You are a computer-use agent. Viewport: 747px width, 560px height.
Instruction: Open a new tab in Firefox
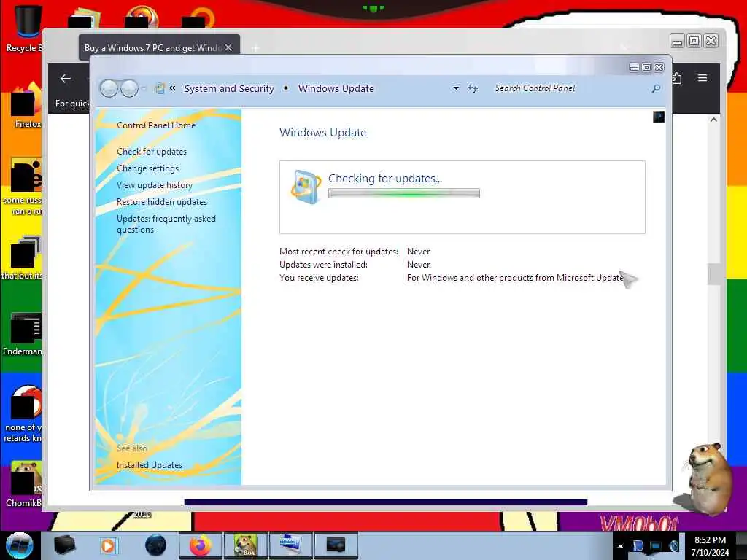tap(255, 48)
